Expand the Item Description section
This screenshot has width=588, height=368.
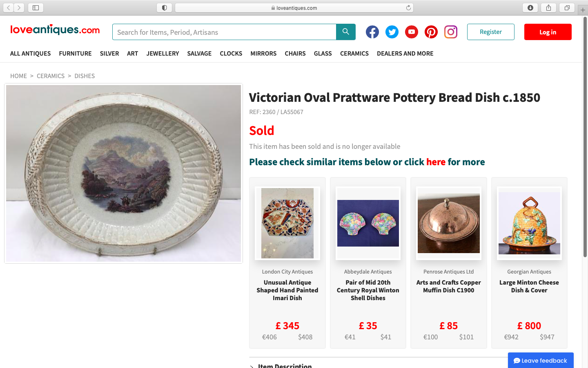285,366
